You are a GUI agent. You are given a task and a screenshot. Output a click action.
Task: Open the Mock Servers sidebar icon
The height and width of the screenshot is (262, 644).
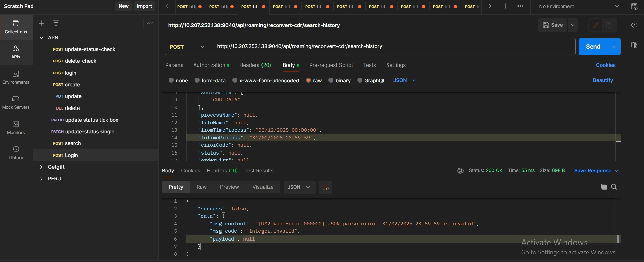coord(16,102)
